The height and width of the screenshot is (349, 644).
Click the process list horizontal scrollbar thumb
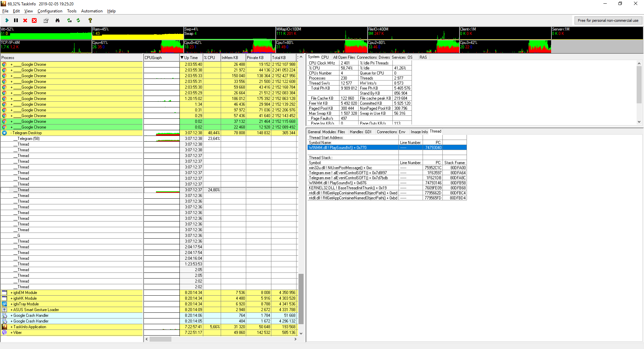(160, 339)
